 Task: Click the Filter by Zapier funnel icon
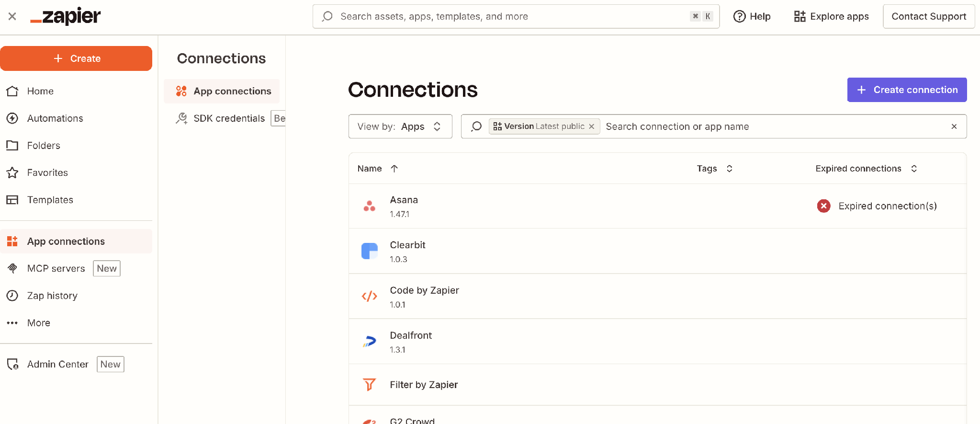point(370,385)
